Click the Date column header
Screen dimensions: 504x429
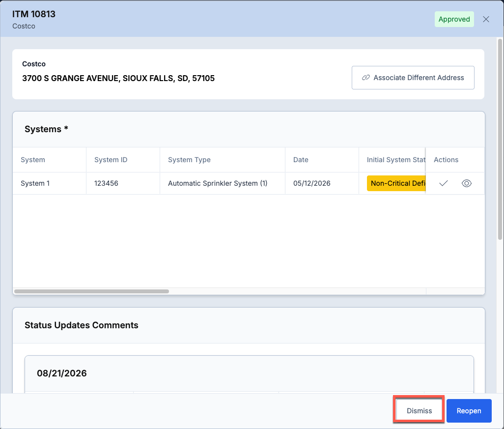click(322, 160)
